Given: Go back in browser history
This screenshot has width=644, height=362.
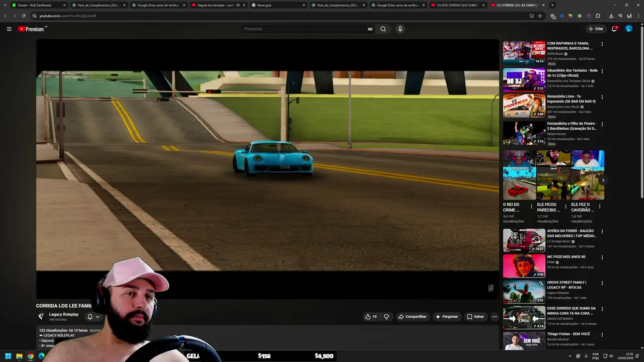Looking at the screenshot, I should 6,16.
